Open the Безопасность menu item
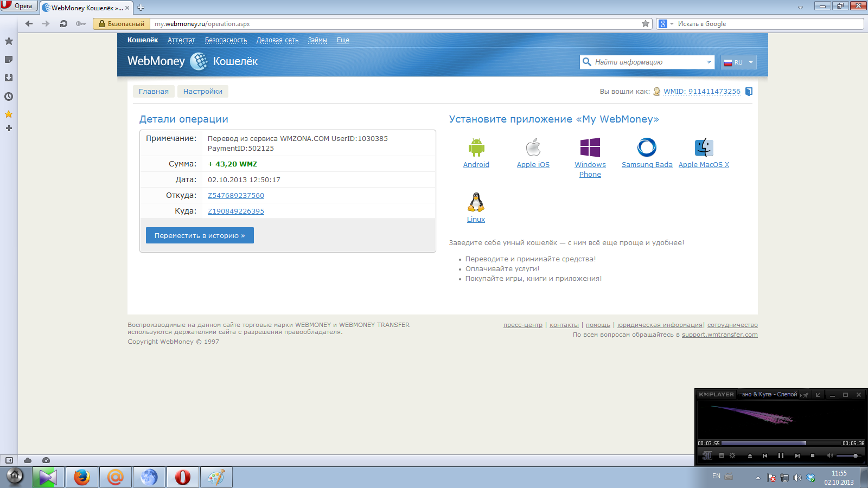The height and width of the screenshot is (488, 868). 226,40
